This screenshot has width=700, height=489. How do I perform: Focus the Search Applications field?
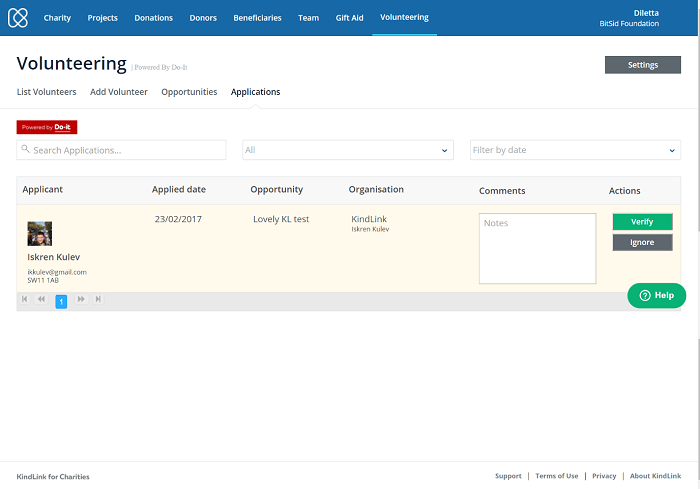tap(121, 150)
